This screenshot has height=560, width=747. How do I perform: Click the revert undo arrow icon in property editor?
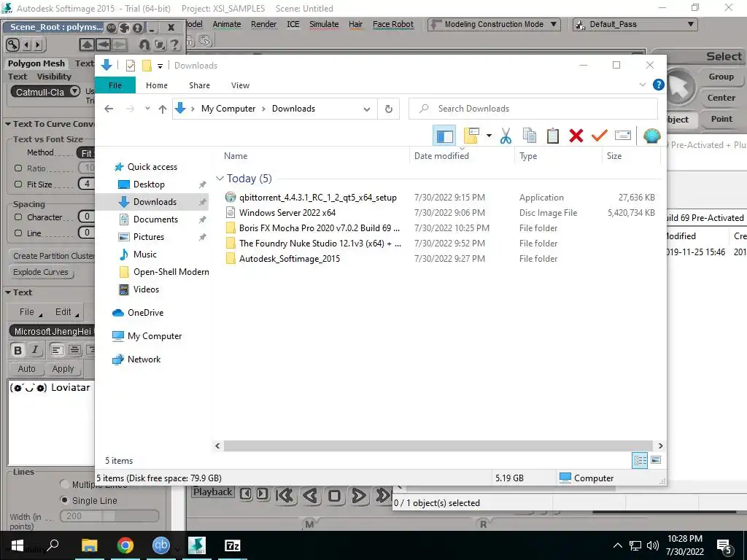click(x=144, y=44)
